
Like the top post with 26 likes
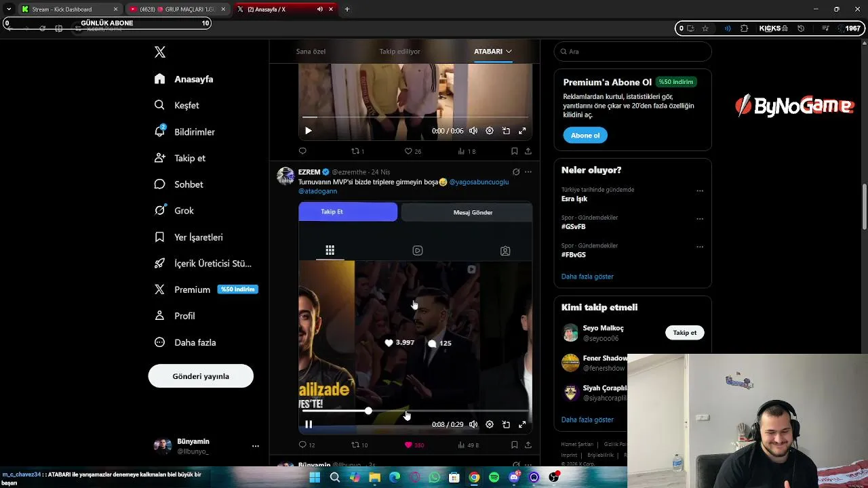pyautogui.click(x=412, y=151)
